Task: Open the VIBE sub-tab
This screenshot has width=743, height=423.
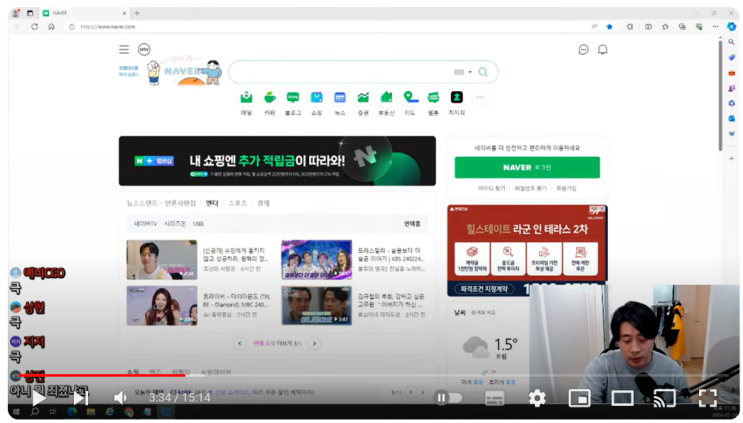Action: pos(199,224)
